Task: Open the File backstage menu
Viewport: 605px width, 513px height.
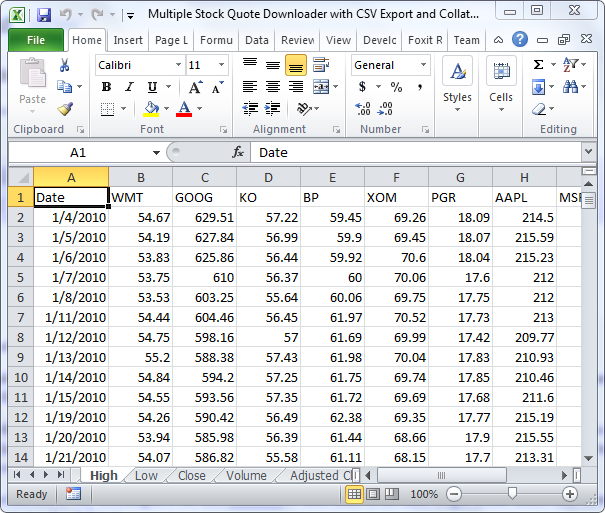Action: pyautogui.click(x=36, y=40)
